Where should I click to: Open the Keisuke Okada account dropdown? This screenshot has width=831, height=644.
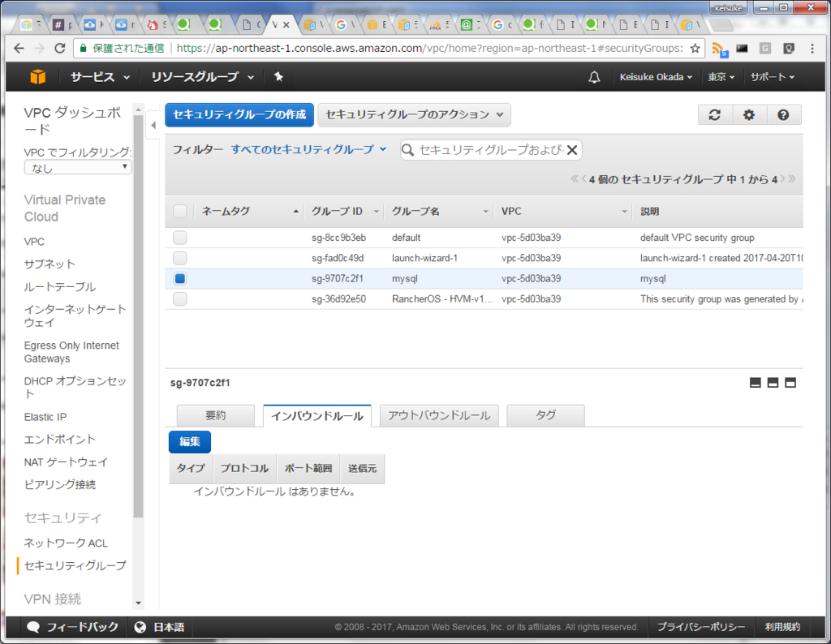[x=656, y=77]
